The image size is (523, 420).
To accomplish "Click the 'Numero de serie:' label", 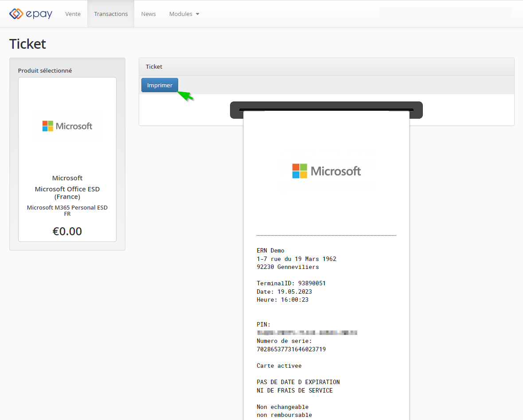I will (284, 341).
